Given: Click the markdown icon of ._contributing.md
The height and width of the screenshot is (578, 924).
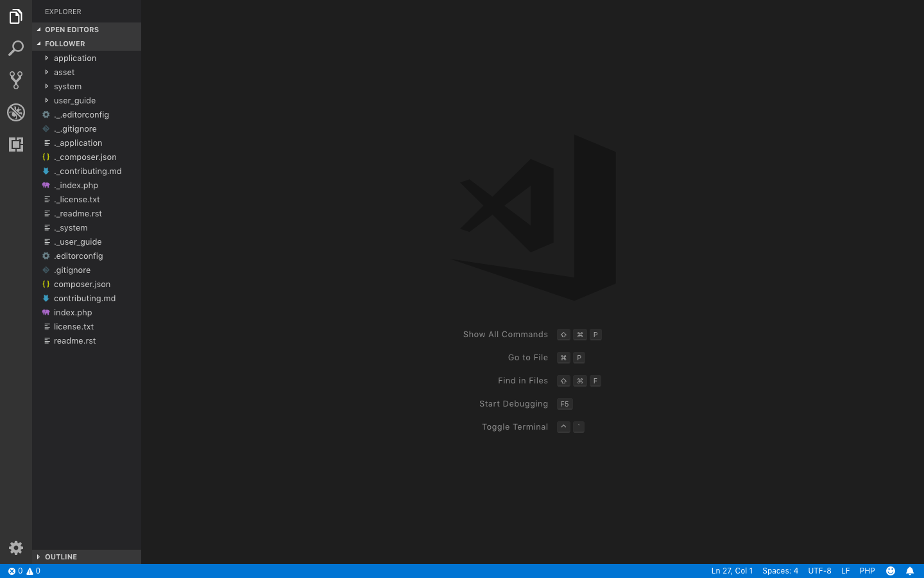Looking at the screenshot, I should [x=46, y=171].
